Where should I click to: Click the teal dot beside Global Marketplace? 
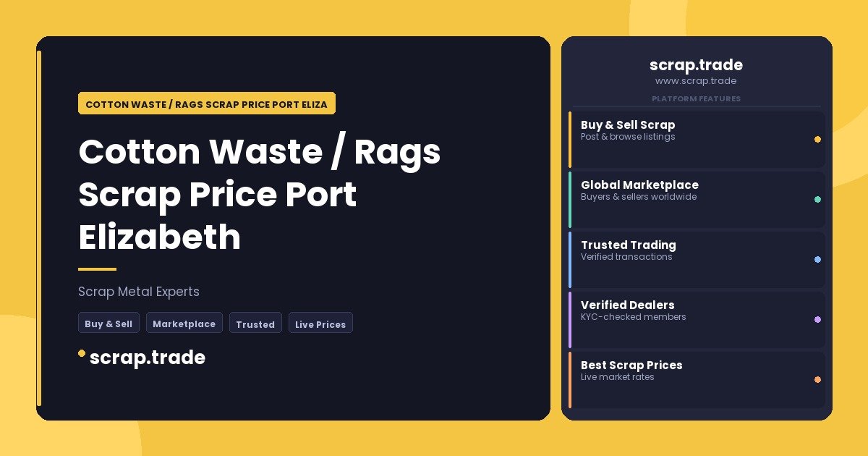pyautogui.click(x=817, y=199)
